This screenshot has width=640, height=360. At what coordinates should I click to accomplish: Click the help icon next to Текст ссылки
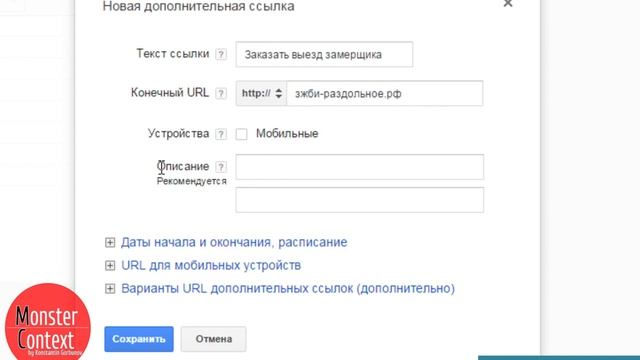(221, 54)
